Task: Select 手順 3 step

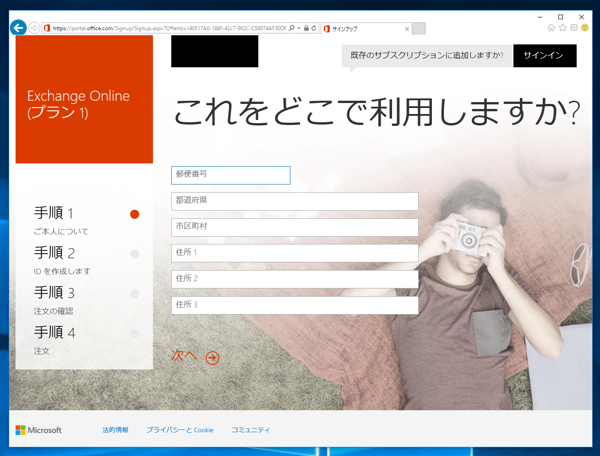Action: point(54,292)
